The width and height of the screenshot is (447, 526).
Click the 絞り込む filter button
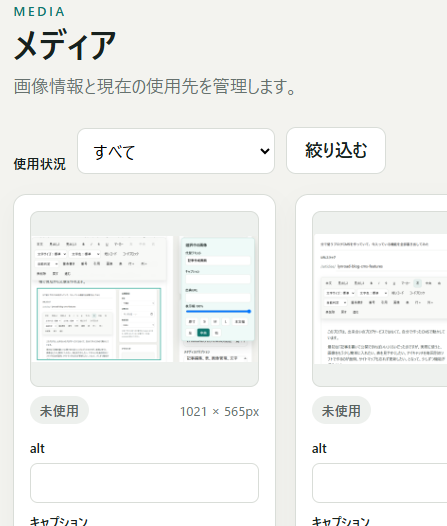(x=336, y=151)
